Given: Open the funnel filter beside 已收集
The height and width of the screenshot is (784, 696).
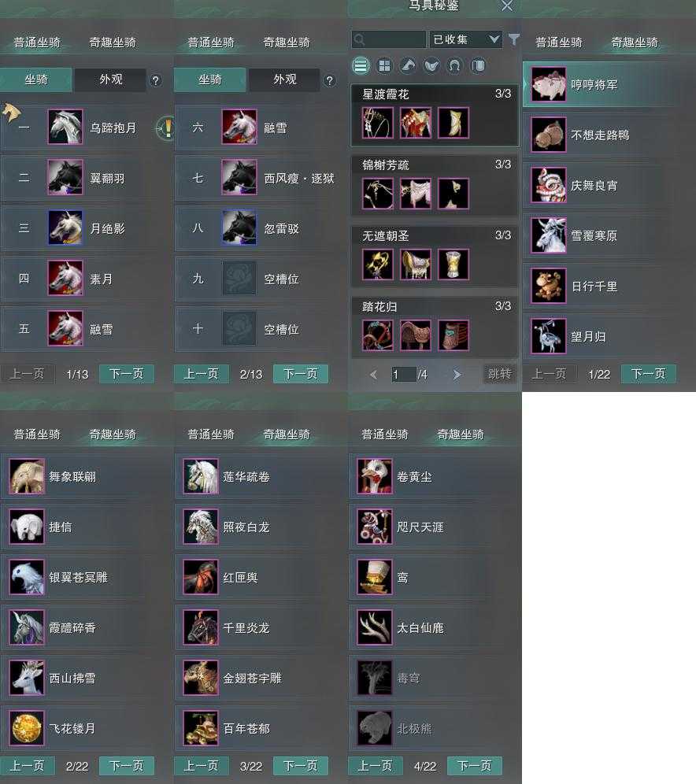Looking at the screenshot, I should coord(513,39).
